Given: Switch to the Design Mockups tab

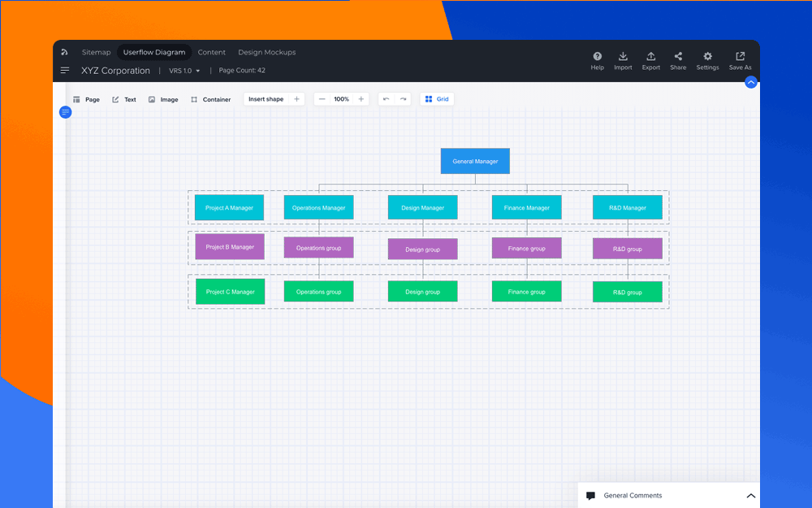Looking at the screenshot, I should 266,52.
